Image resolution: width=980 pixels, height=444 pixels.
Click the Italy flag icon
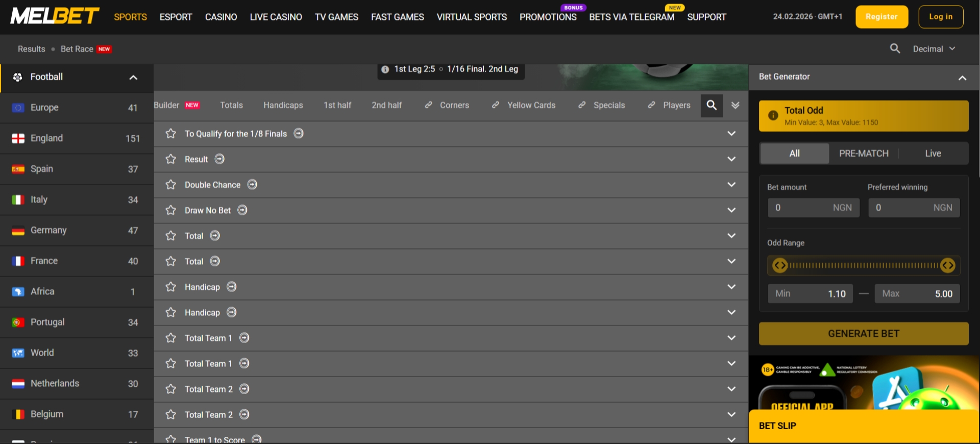18,200
